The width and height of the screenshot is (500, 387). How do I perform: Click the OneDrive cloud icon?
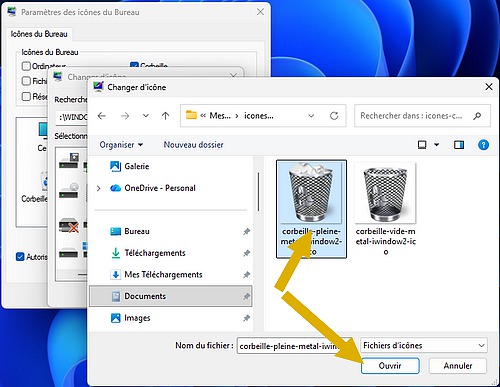click(x=115, y=188)
